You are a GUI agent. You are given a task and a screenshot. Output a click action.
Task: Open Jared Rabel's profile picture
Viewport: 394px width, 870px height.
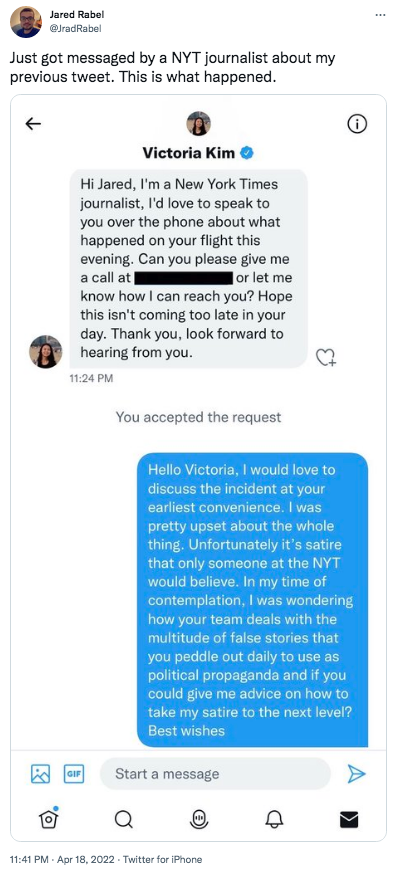pos(26,22)
